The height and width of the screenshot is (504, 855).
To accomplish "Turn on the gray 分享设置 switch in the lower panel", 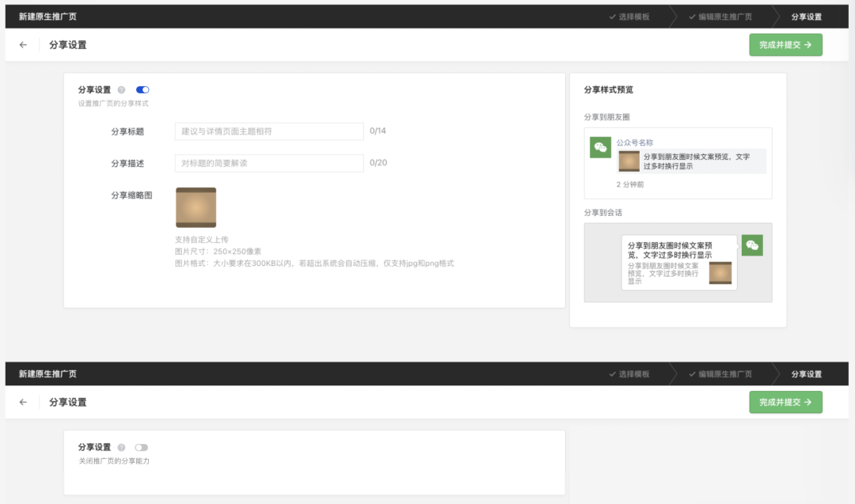I will (x=142, y=448).
